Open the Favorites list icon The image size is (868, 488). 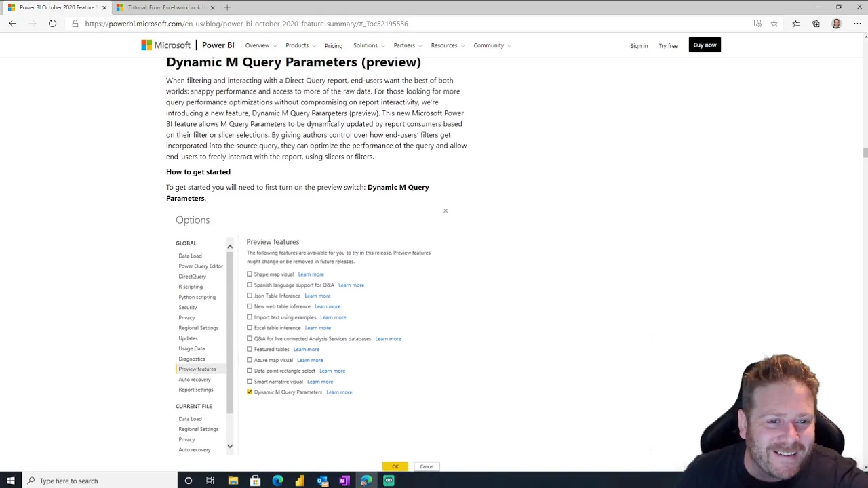point(796,24)
